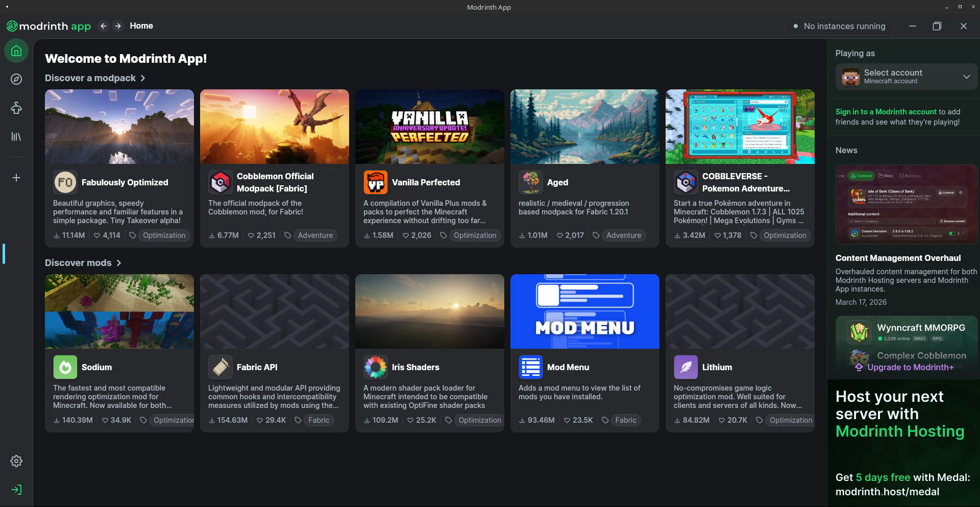Open the Home page in sidebar
This screenshot has width=980, height=507.
(x=16, y=51)
